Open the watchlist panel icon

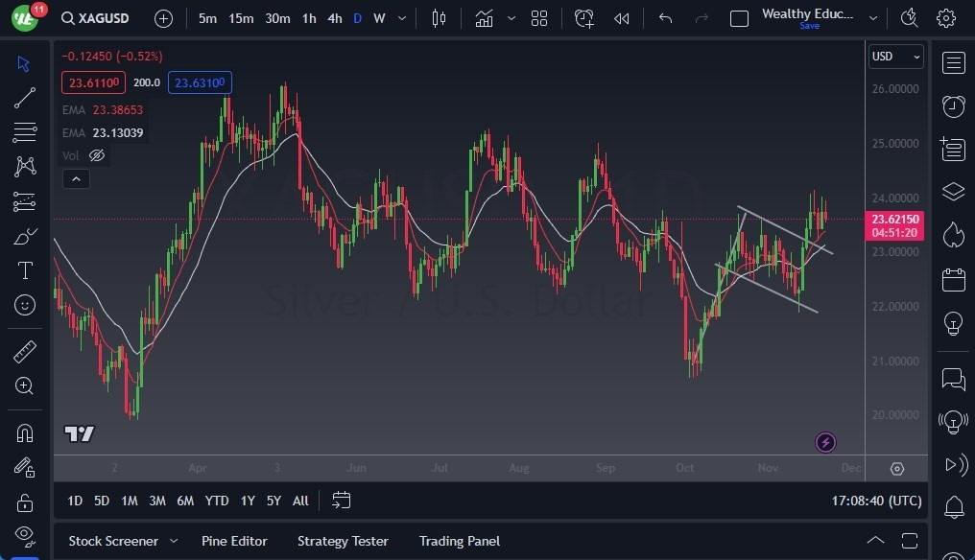point(953,63)
